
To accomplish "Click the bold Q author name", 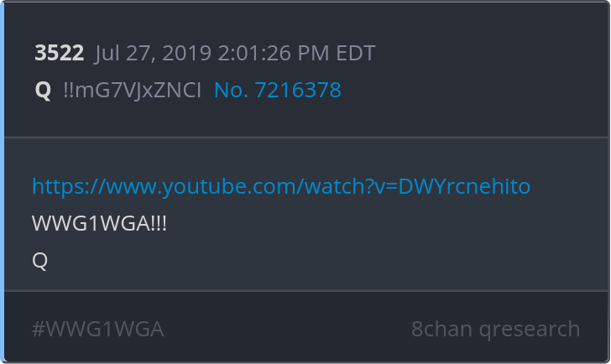I will [43, 91].
